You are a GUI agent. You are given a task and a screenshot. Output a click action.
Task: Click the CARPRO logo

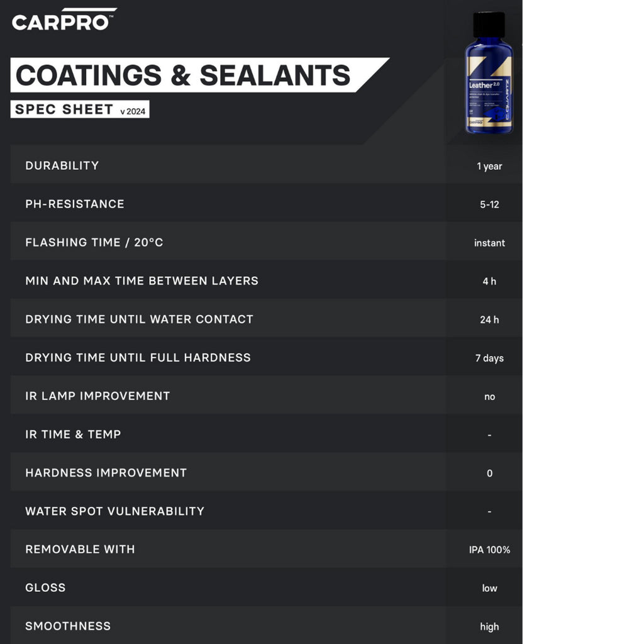click(64, 20)
